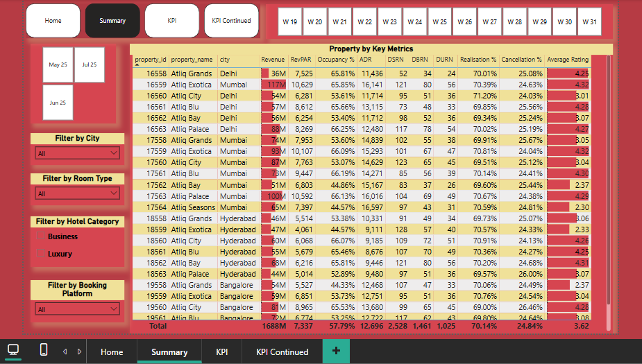642x364 pixels.
Task: Select week W 30 slicer
Action: [x=565, y=21]
